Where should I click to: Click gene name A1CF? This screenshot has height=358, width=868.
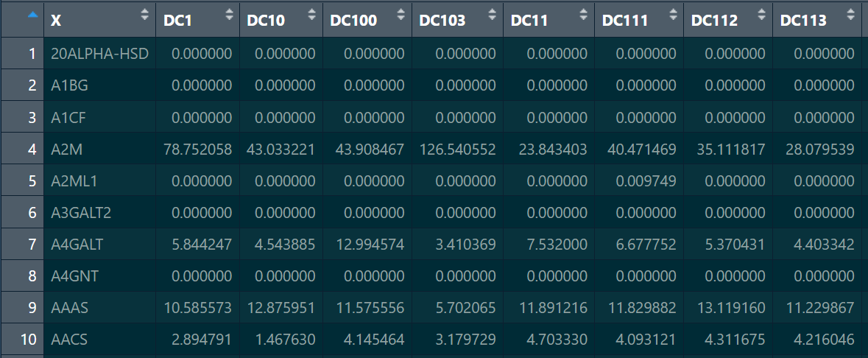coord(68,117)
